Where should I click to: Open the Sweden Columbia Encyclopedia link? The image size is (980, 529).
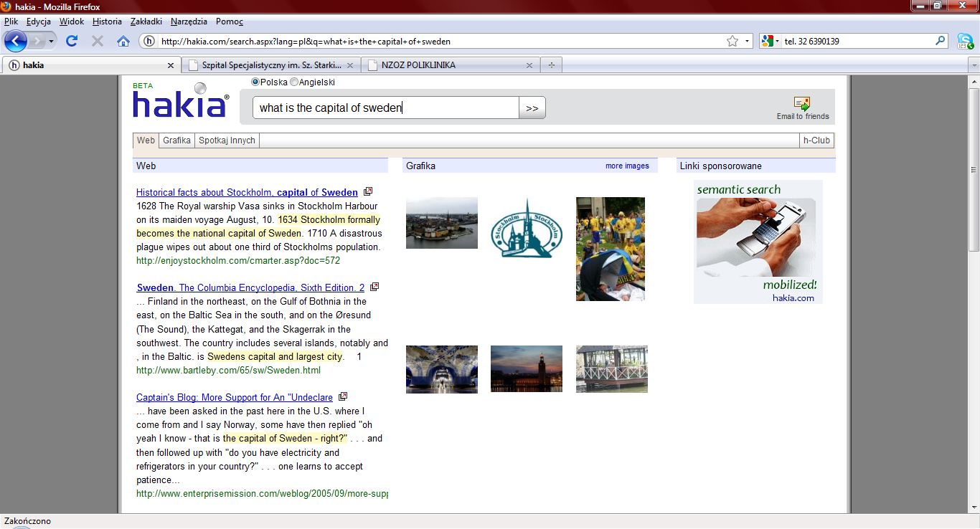(x=250, y=287)
